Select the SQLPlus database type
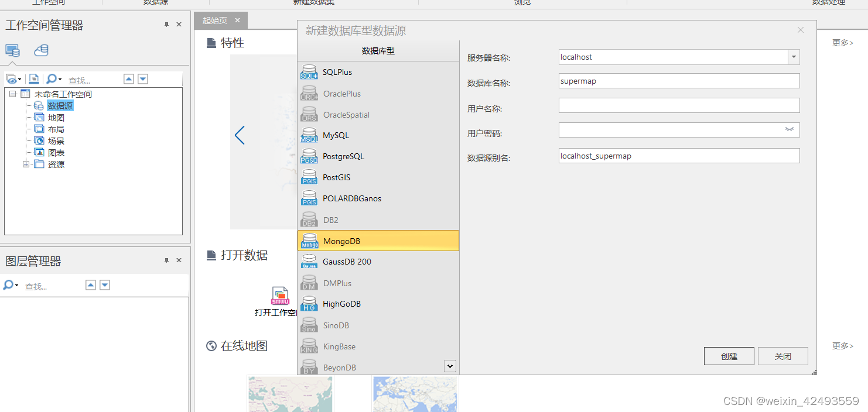Viewport: 868px width, 412px height. [378, 72]
